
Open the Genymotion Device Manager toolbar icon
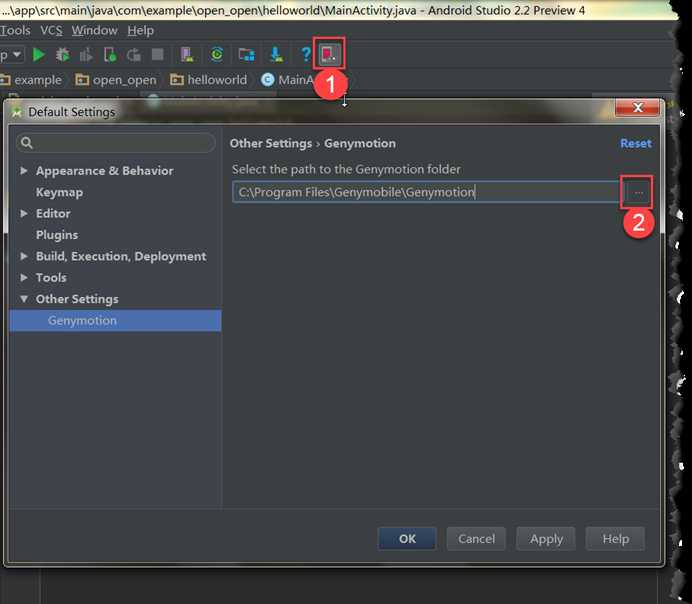click(x=329, y=54)
